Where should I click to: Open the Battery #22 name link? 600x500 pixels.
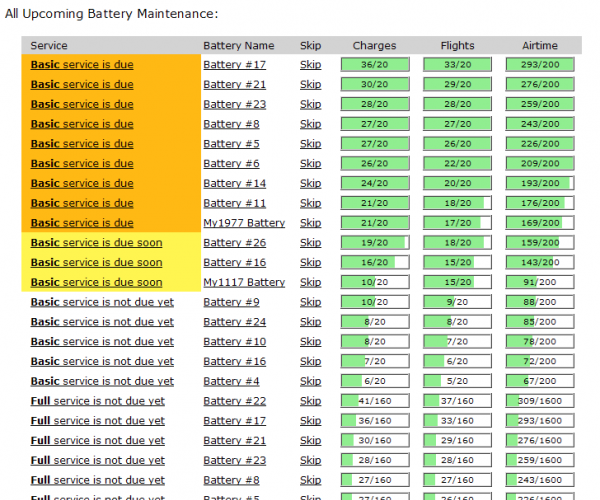[235, 401]
